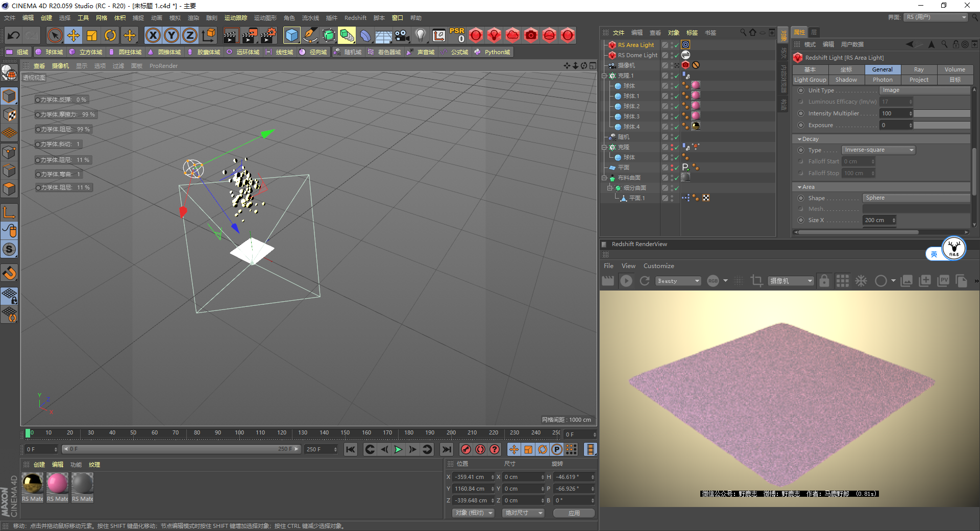
Task: Click the light bulb object icon
Action: tap(421, 35)
